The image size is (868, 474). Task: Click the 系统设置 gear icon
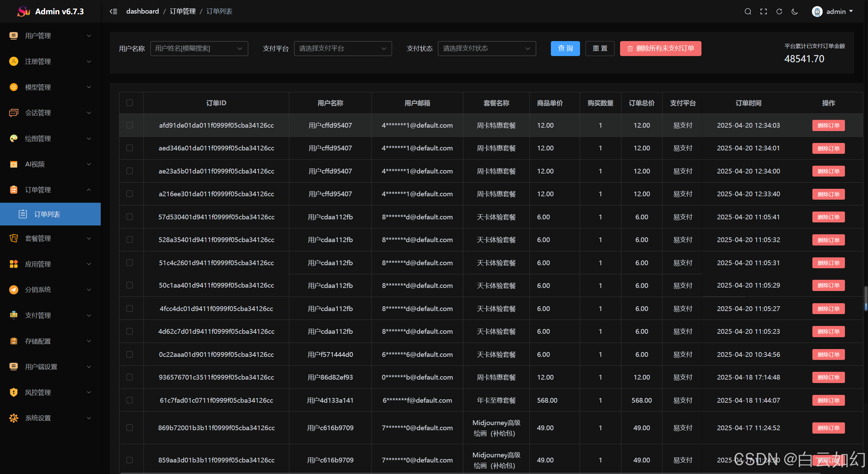(14, 418)
